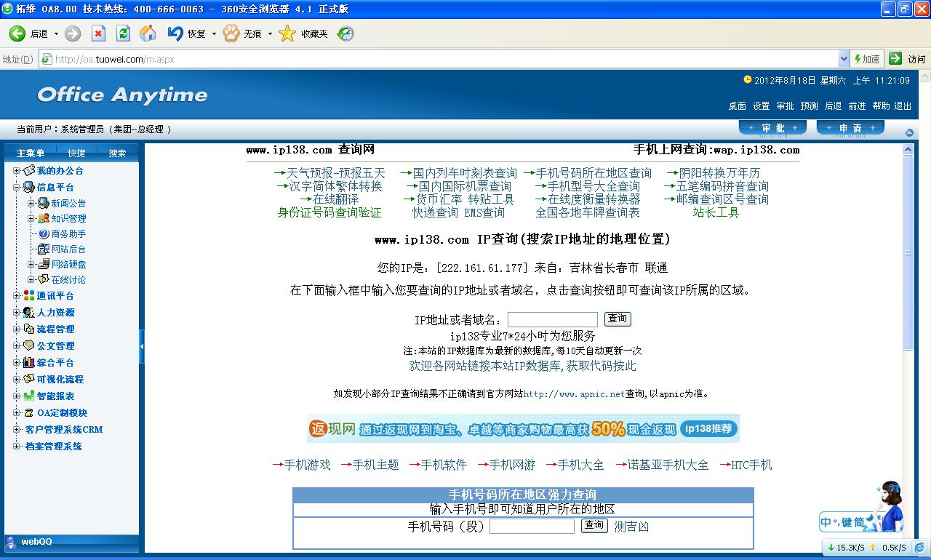Open 设置 in the top navigation

coord(761,105)
